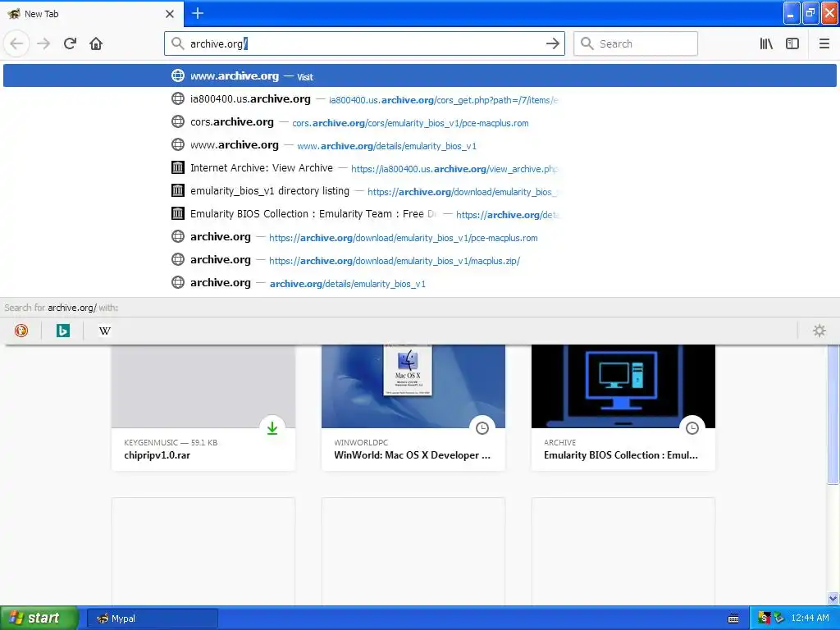This screenshot has height=630, width=840.
Task: Choose ia800400.us.archive.org cors_get.php suggestion
Action: [x=419, y=99]
